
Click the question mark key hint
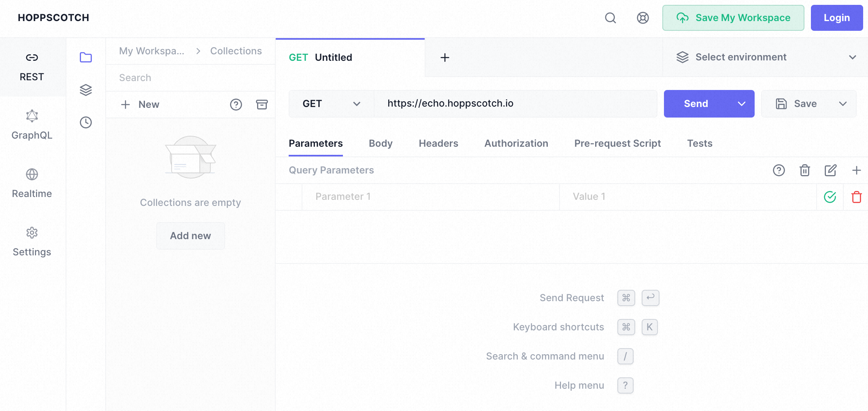(625, 385)
